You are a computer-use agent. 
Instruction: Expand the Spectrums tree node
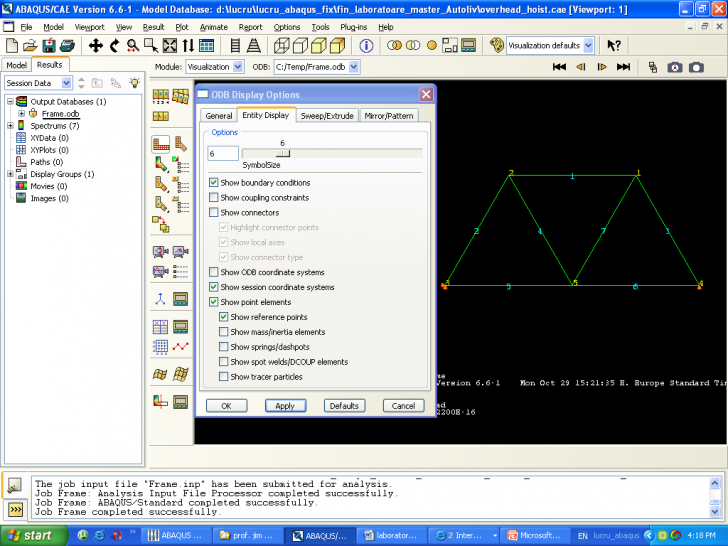10,126
